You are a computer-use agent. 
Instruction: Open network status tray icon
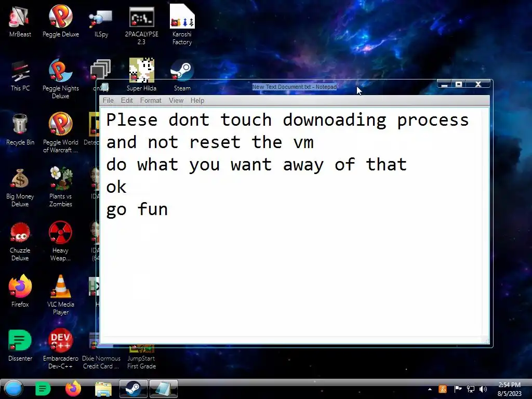pos(471,389)
